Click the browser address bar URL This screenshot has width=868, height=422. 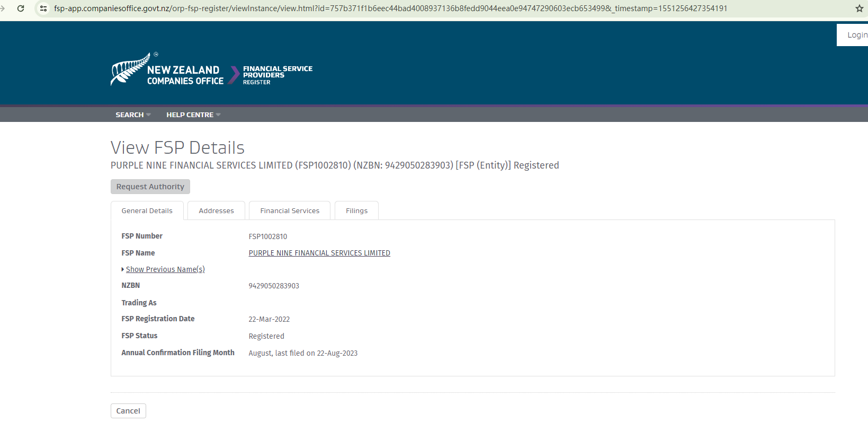(x=390, y=8)
